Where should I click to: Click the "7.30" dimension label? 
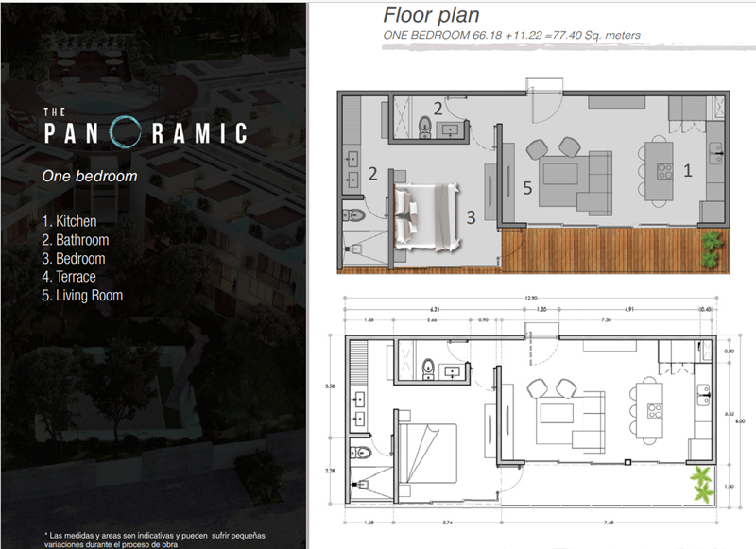tap(606, 320)
